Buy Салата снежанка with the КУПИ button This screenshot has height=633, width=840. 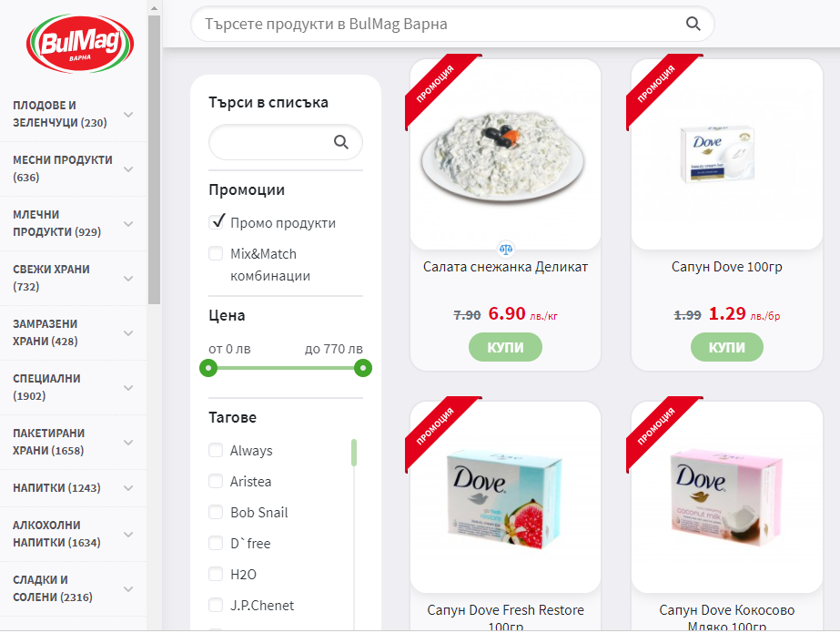point(505,347)
